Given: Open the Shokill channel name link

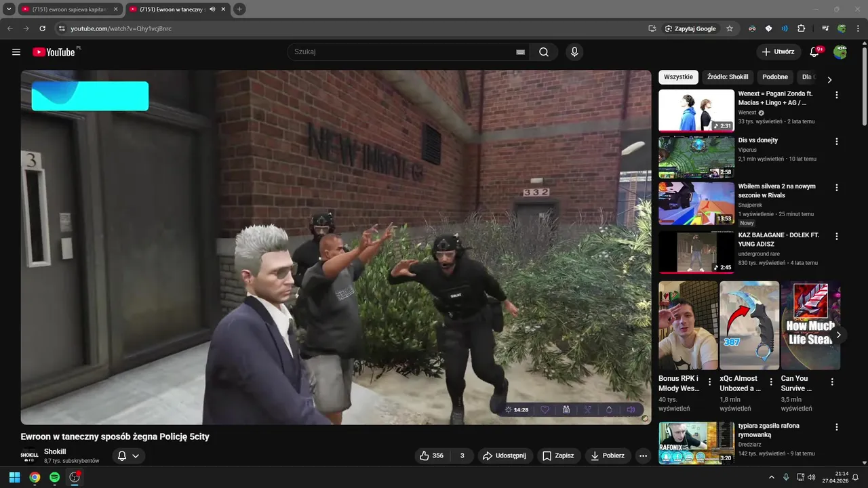Looking at the screenshot, I should point(55,452).
